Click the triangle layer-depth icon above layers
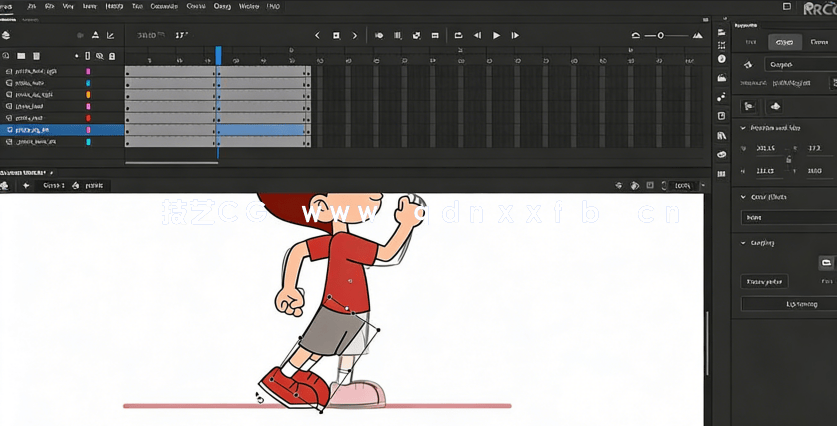The image size is (837, 426). [96, 35]
